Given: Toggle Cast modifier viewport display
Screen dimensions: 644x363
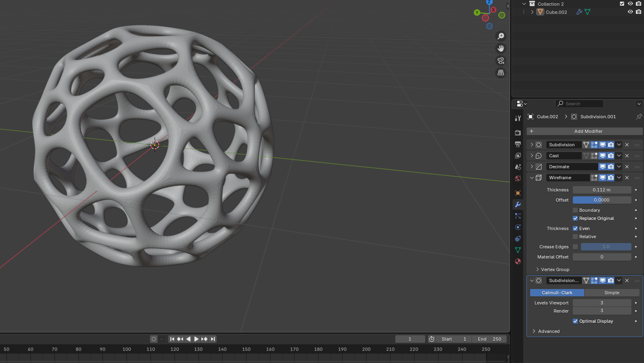Looking at the screenshot, I should tap(603, 156).
